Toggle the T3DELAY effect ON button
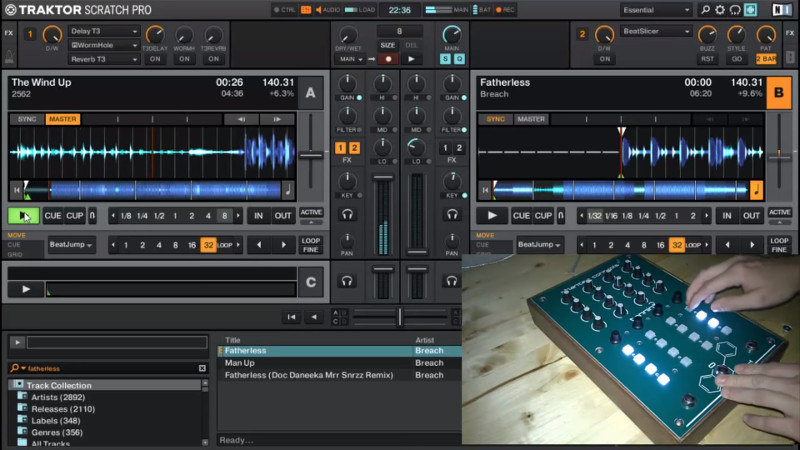Viewport: 800px width, 450px height. click(x=155, y=59)
